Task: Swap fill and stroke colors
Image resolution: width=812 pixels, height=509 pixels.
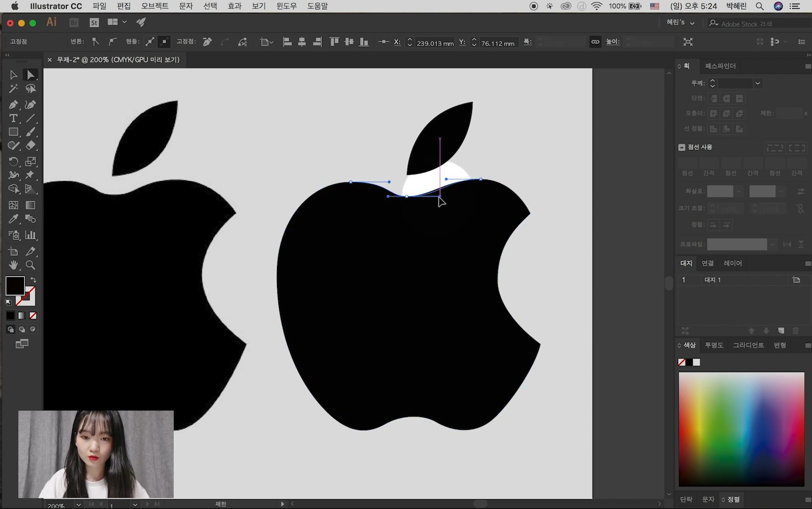Action: (x=33, y=280)
